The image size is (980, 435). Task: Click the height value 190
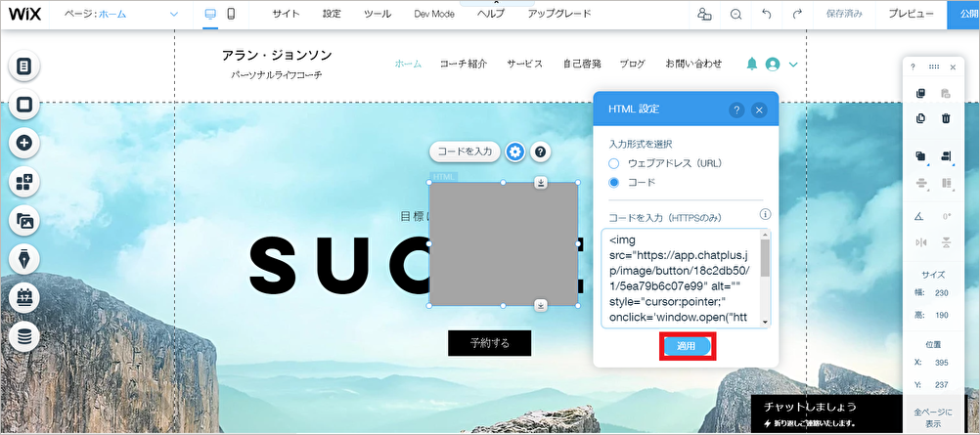pyautogui.click(x=941, y=316)
